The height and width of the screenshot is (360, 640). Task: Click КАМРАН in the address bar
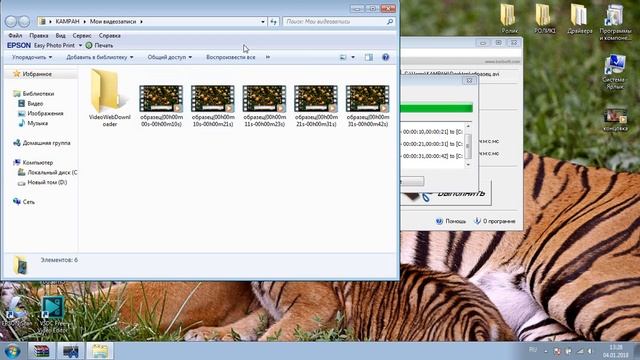(x=67, y=21)
